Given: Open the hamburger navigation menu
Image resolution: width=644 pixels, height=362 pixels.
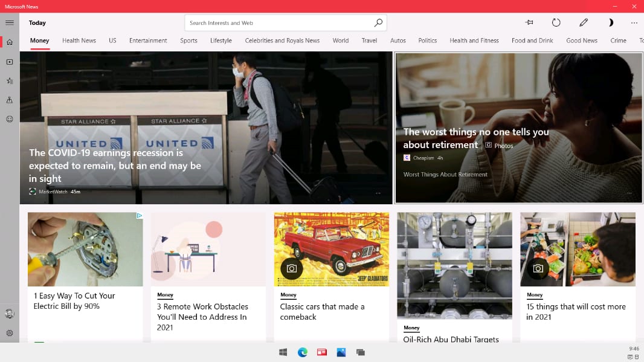Looking at the screenshot, I should click(x=10, y=23).
